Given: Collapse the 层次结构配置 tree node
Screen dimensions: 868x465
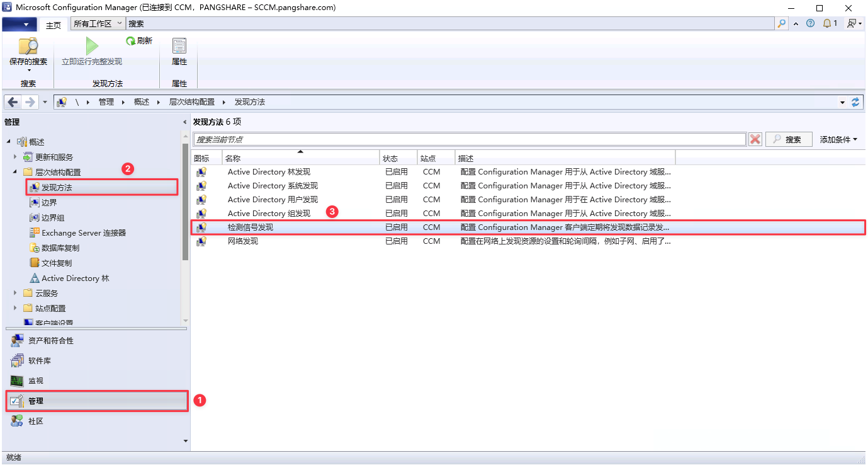Looking at the screenshot, I should [15, 173].
